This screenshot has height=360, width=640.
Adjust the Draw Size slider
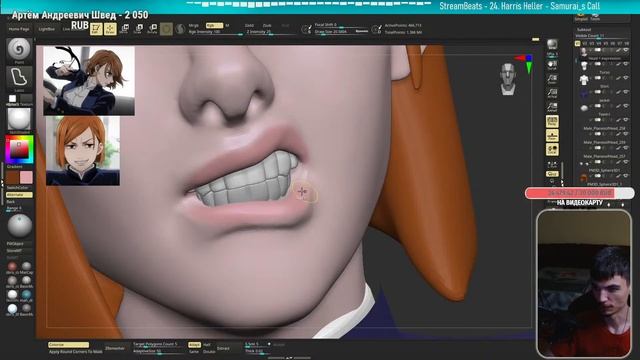click(341, 31)
